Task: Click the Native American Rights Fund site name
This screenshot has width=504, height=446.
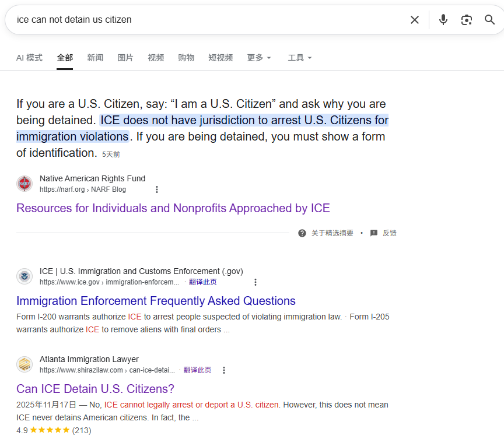Action: tap(93, 178)
